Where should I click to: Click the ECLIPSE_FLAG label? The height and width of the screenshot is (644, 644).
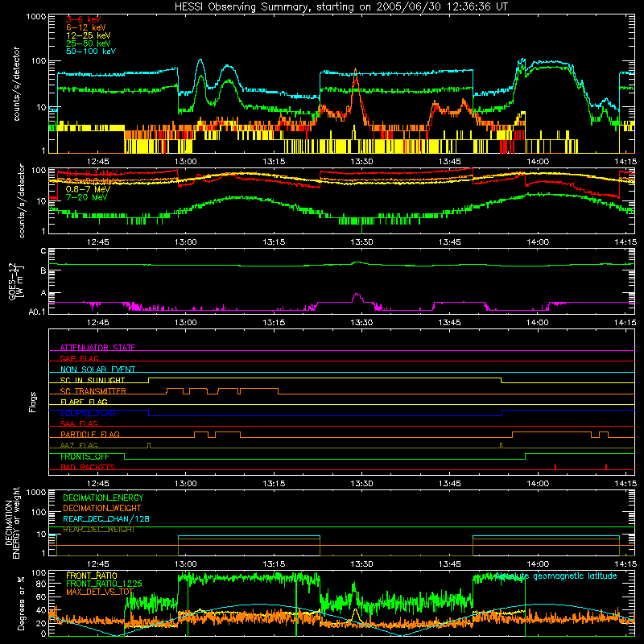88,413
